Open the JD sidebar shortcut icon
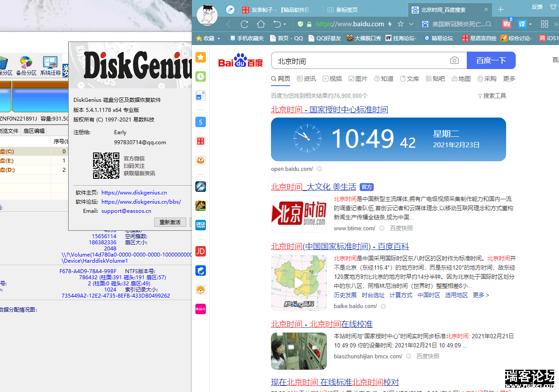The width and height of the screenshot is (559, 392). pyautogui.click(x=201, y=251)
